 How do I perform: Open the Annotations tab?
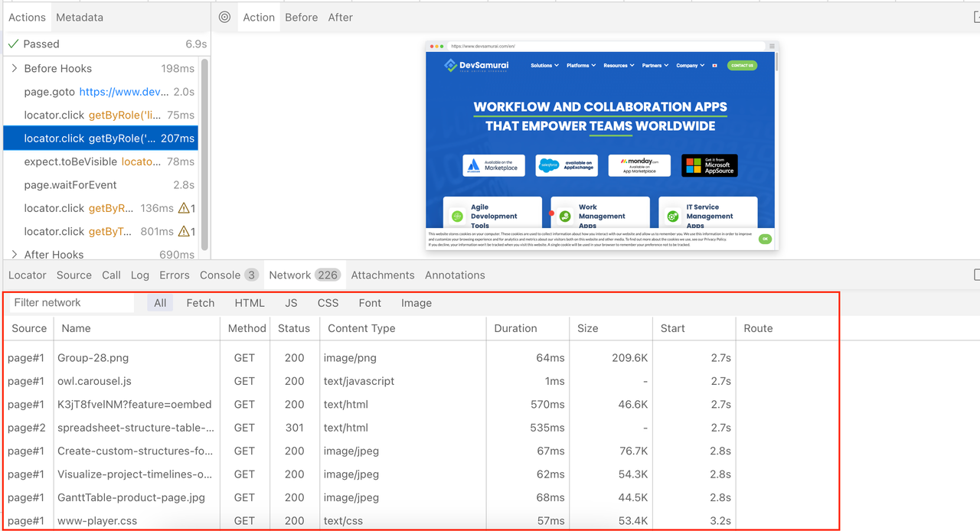[455, 275]
